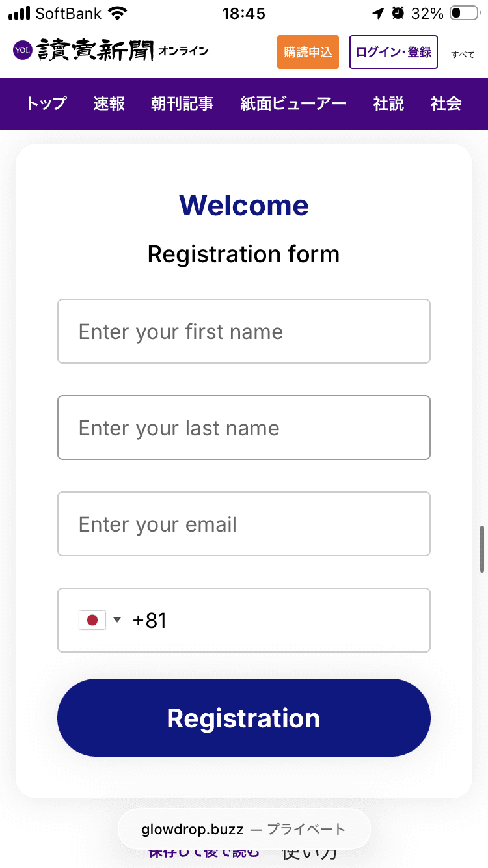Tap the Japan flag icon

tap(92, 620)
